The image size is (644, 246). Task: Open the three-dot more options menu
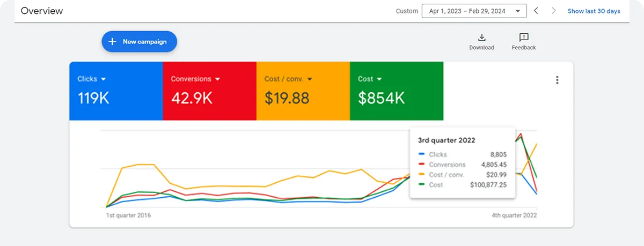(557, 80)
